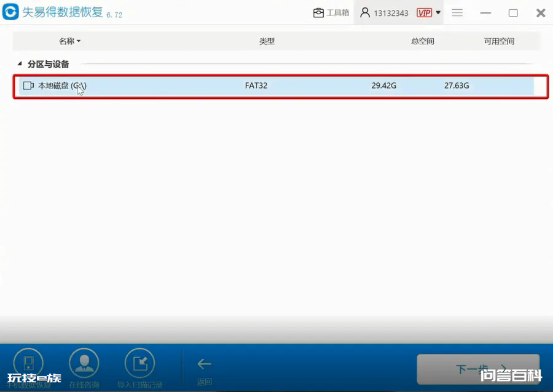Open 手机数据恢复 phone recovery icon
Viewport: 553px width, 392px height.
28,363
